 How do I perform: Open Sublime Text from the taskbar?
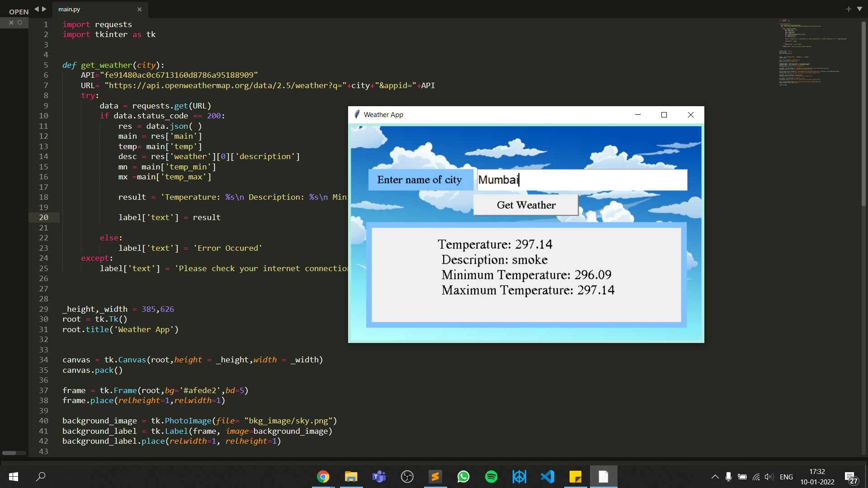tap(435, 477)
